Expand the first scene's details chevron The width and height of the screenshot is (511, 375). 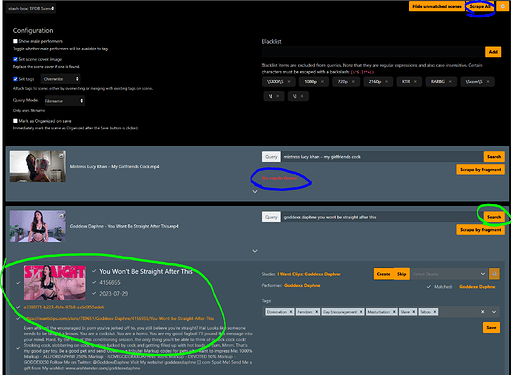(255, 192)
